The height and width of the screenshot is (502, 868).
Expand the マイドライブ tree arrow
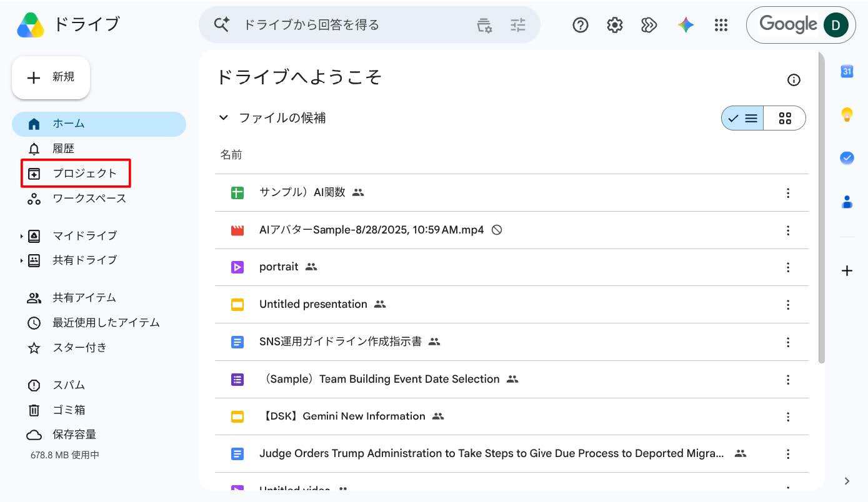click(x=21, y=236)
